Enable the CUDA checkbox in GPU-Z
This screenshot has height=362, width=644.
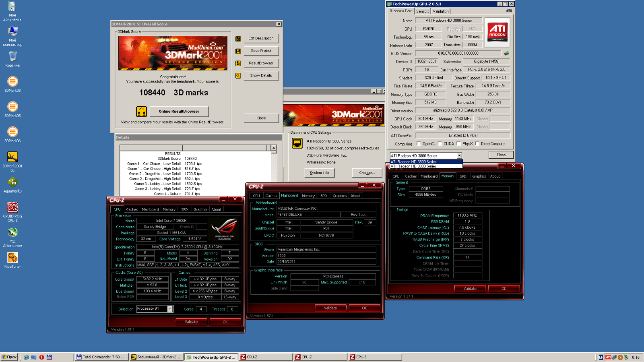pos(440,144)
